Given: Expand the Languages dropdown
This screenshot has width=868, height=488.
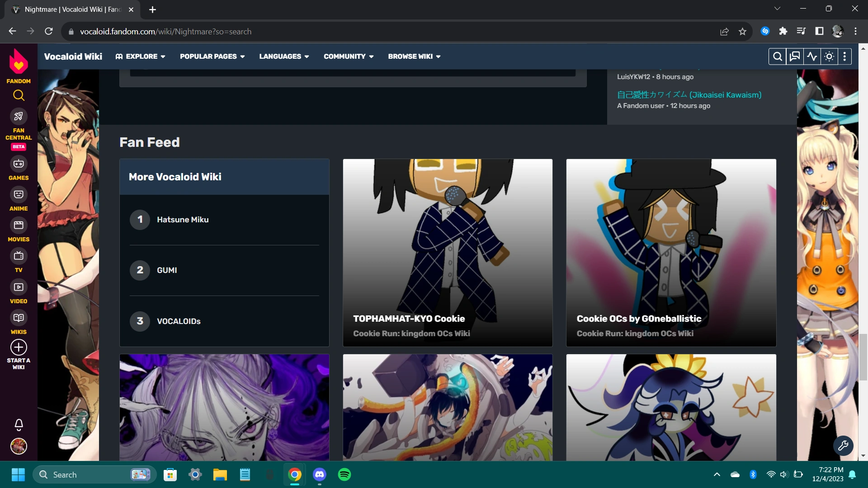Looking at the screenshot, I should point(284,56).
